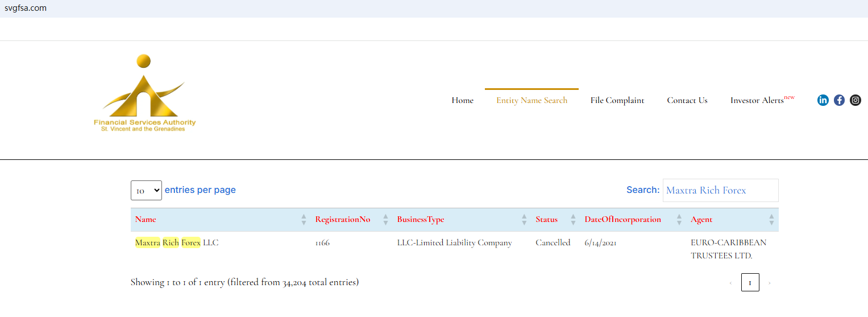Open the Facebook social icon
The width and height of the screenshot is (868, 317).
(x=839, y=100)
